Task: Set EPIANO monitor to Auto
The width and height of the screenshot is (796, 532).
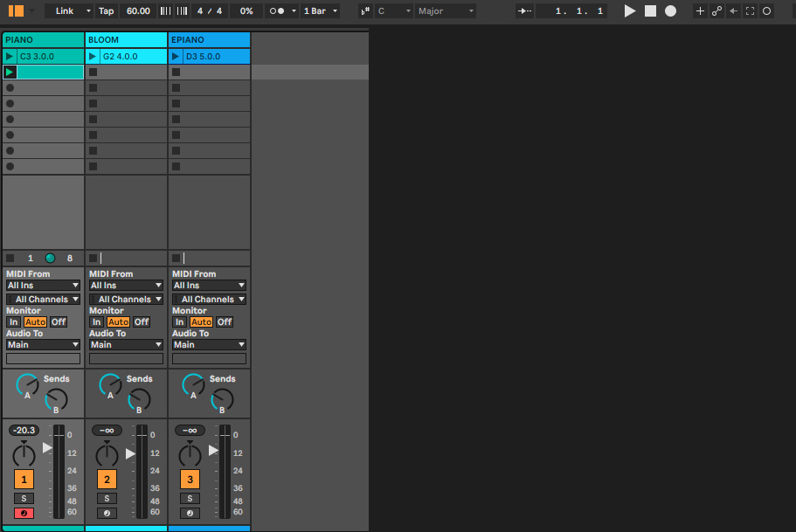Action: [x=202, y=321]
